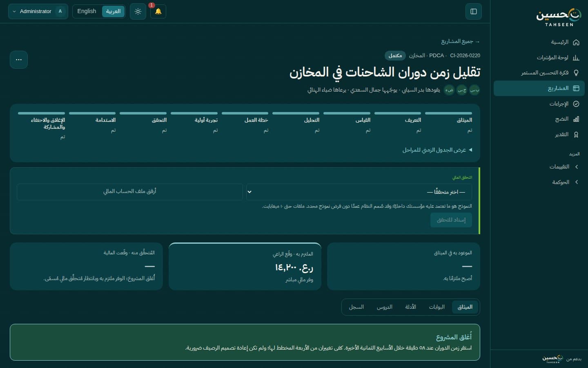Go back via جميع المشاريع link
Screen dimensions: 588x368
click(x=461, y=41)
